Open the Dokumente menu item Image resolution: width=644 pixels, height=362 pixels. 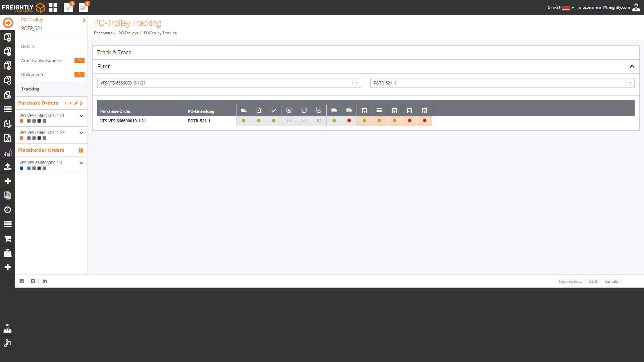(x=51, y=75)
